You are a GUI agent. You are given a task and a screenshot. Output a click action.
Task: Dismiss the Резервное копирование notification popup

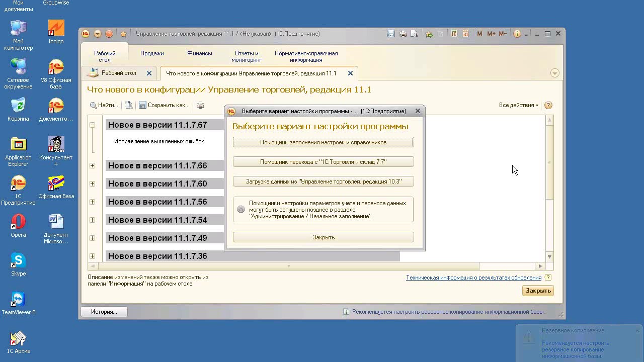pos(637,331)
